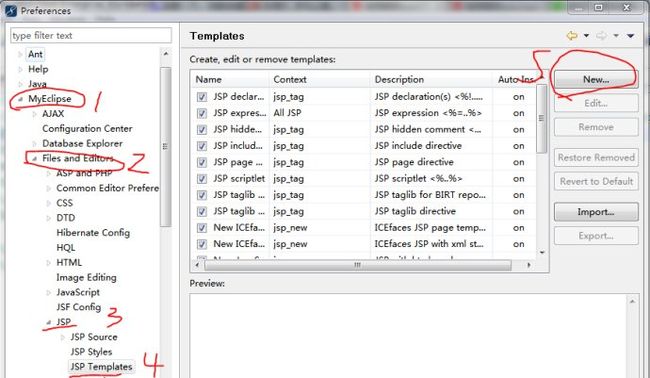
Task: Collapse the JSP tree node
Action: point(49,322)
